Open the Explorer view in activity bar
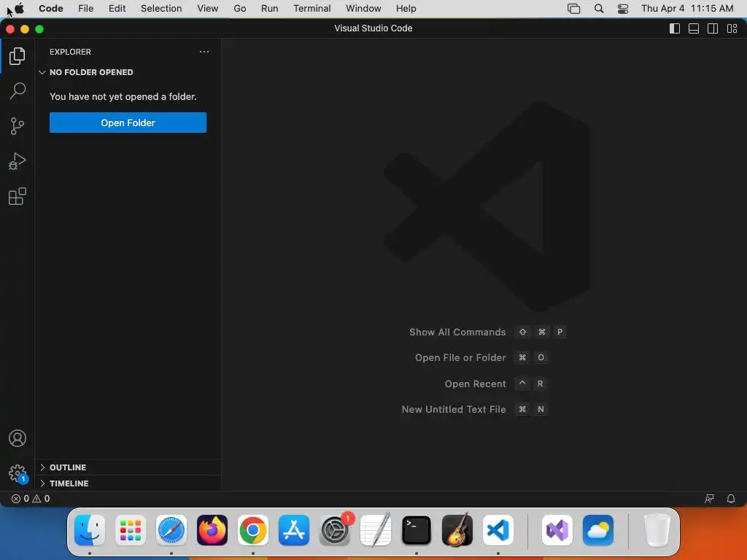Image resolution: width=747 pixels, height=560 pixels. click(18, 56)
